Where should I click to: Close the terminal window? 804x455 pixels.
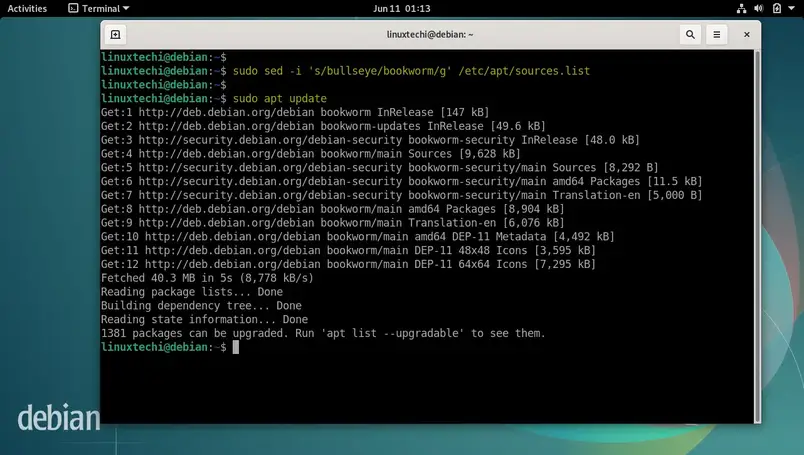coord(747,34)
